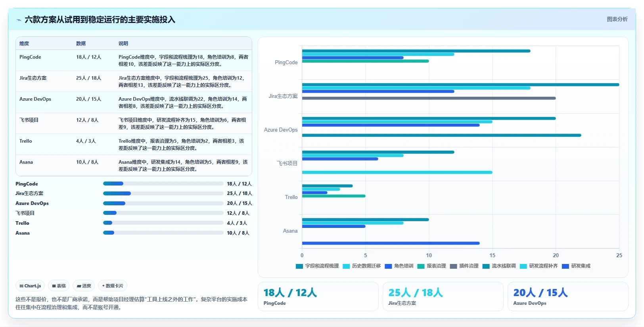Click the Asana row description text in table
This screenshot has height=327, width=644.
coord(183,166)
